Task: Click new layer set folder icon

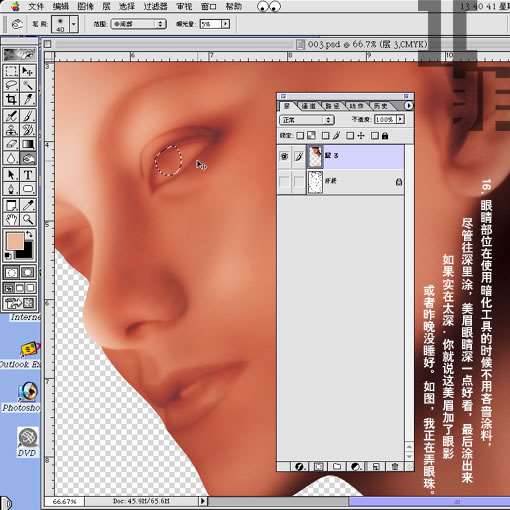Action: (x=337, y=467)
